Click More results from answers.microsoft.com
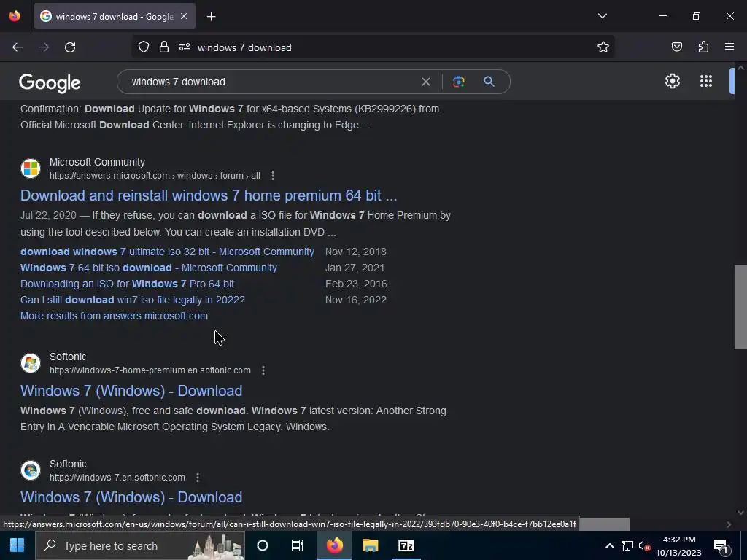This screenshot has width=747, height=560. (x=114, y=316)
